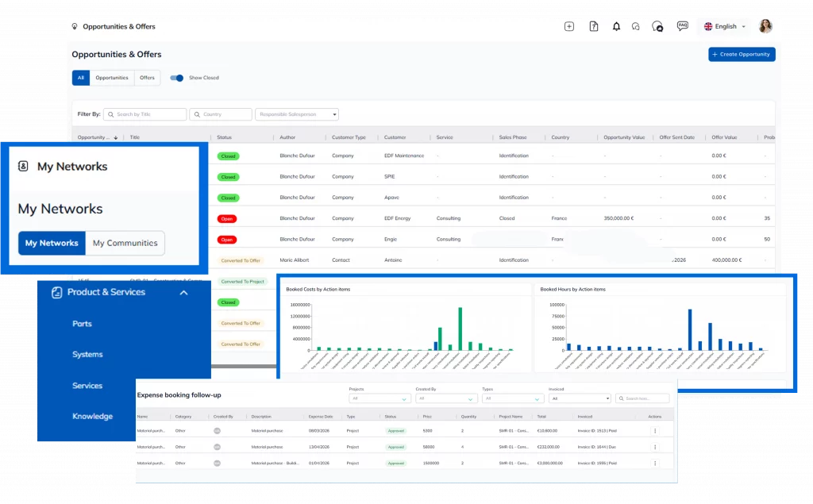Toggle the Show Closed switch

177,78
